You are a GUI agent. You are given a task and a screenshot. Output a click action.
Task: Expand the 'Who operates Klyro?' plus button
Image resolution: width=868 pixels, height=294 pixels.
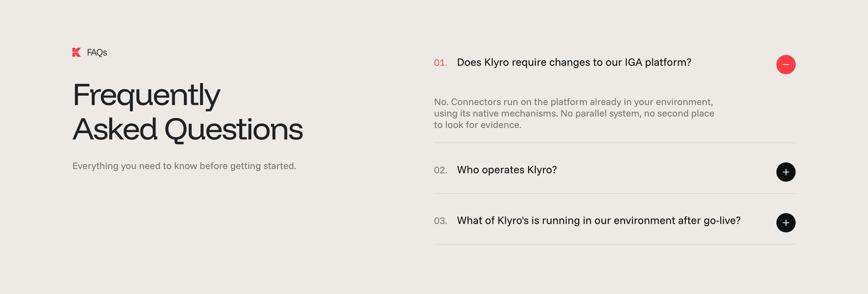tap(785, 172)
